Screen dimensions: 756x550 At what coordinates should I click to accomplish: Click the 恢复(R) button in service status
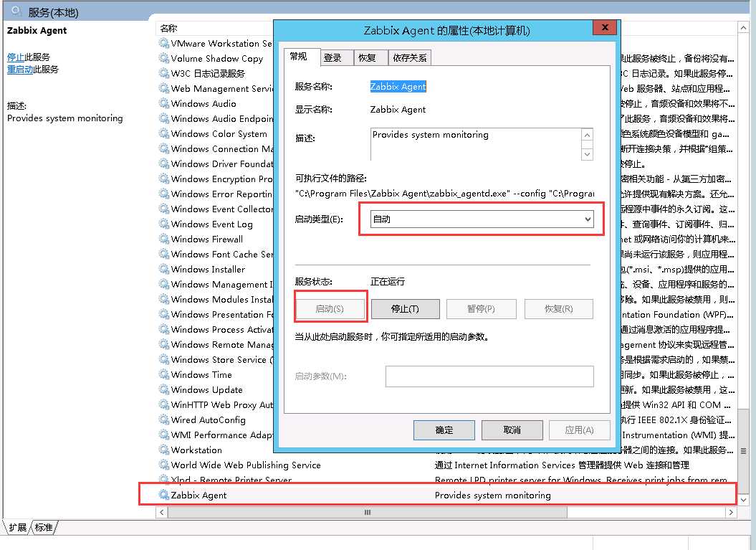pyautogui.click(x=559, y=309)
